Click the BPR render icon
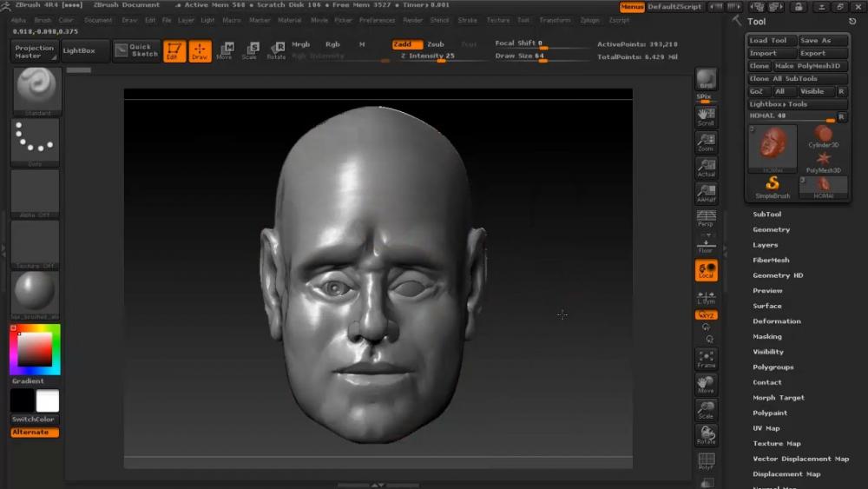This screenshot has height=489, width=868. tap(706, 80)
